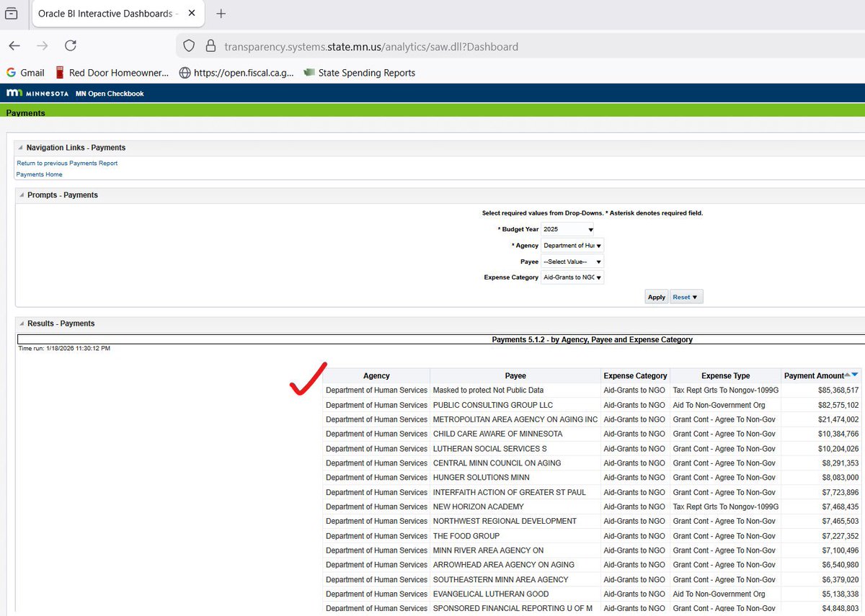Select payee ARROWHEAD AREA AGENCY ON AGING
Viewport: 865px width, 616px height.
click(503, 565)
